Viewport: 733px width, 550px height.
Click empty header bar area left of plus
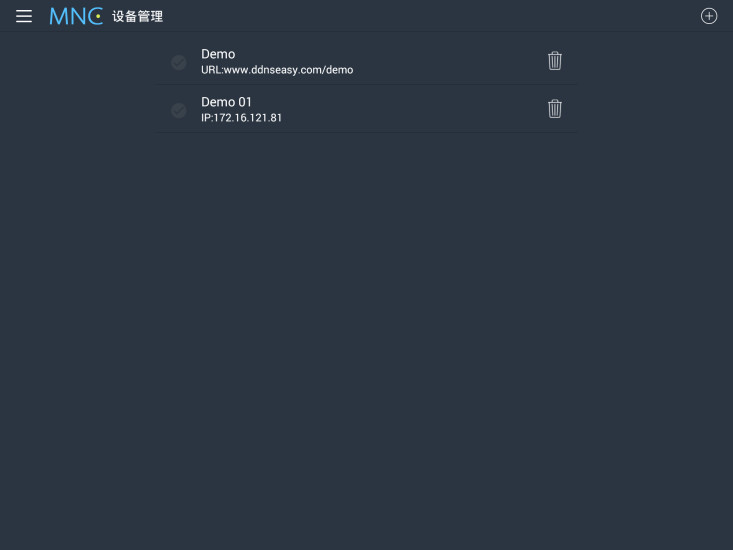pyautogui.click(x=430, y=16)
